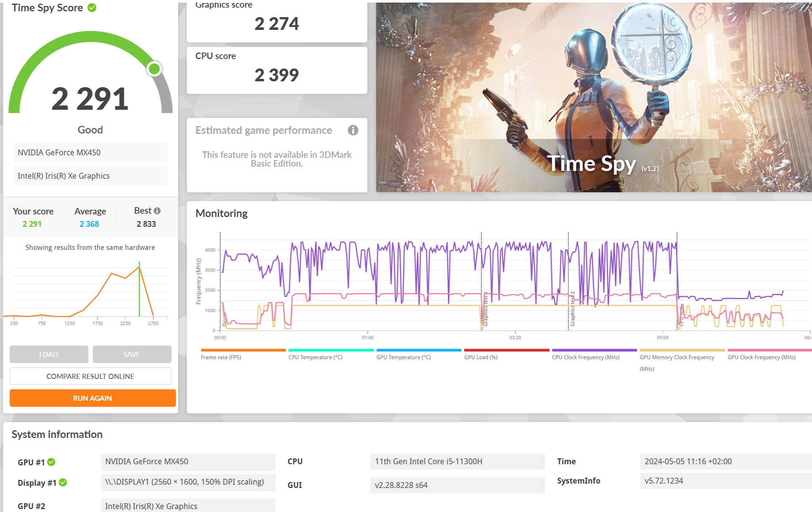This screenshot has height=512, width=812.
Task: Click the Good rating label
Action: coord(90,130)
